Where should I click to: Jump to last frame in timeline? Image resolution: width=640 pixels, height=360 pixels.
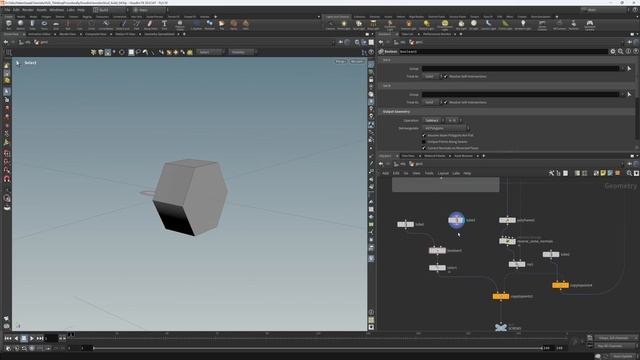[40, 338]
